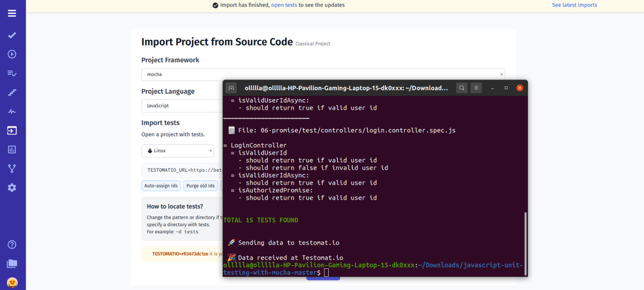Image resolution: width=644 pixels, height=290 pixels.
Task: Select the tests checkmark icon in sidebar
Action: [x=12, y=35]
